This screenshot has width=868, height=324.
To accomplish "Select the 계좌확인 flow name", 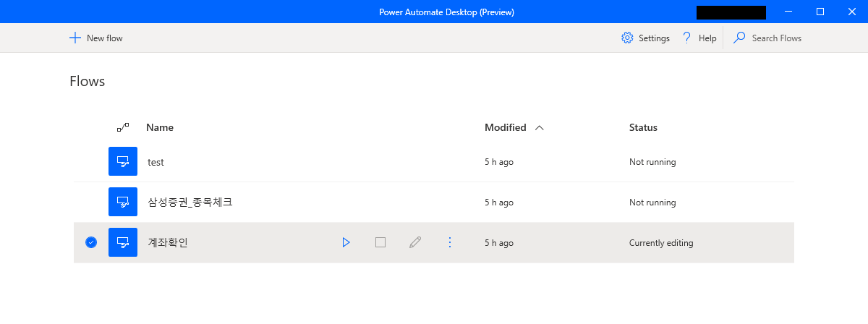I will click(x=168, y=243).
